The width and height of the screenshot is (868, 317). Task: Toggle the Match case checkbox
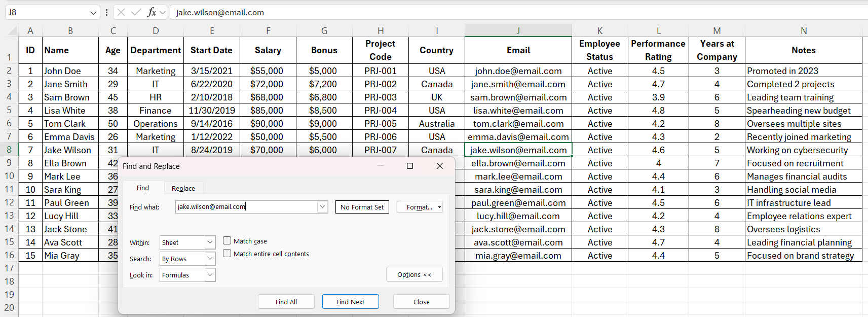click(227, 241)
